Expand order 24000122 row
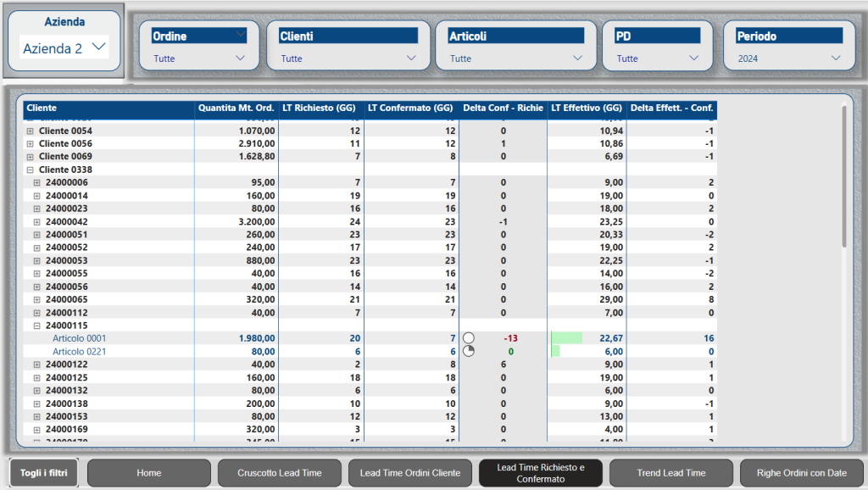The image size is (868, 490). tap(36, 365)
